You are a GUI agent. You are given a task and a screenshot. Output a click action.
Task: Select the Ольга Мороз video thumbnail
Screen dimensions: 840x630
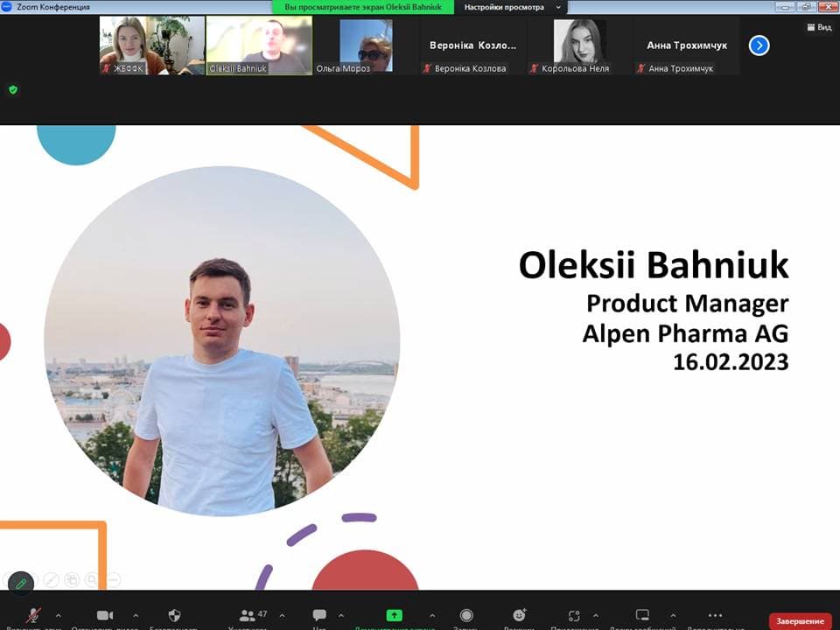point(366,45)
